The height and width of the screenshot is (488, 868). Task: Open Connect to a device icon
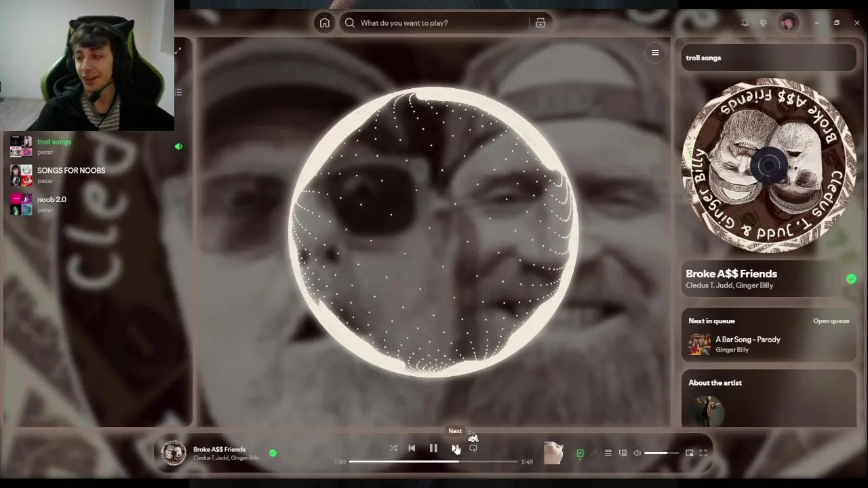(x=623, y=453)
